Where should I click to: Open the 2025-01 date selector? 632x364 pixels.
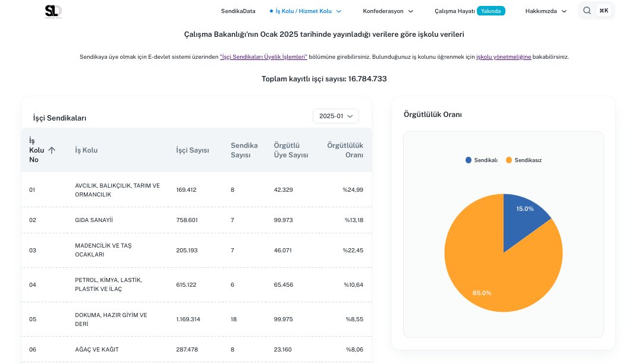[x=335, y=116]
